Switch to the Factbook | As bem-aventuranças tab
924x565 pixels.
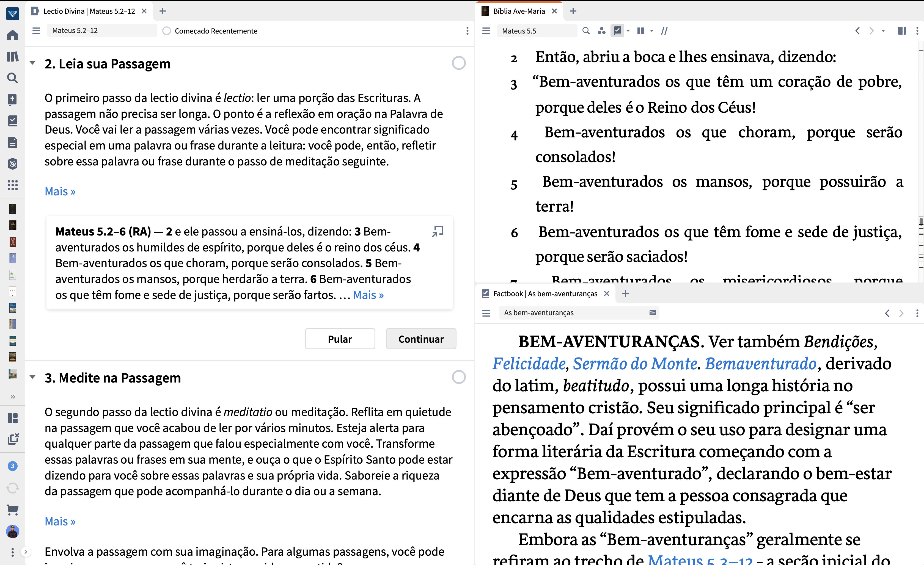click(x=545, y=294)
